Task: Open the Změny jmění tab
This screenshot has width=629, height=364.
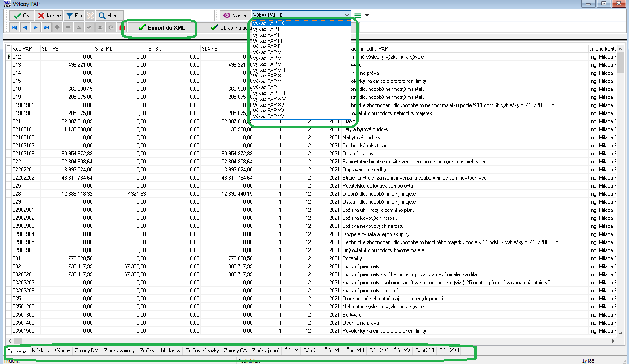Action: click(265, 351)
